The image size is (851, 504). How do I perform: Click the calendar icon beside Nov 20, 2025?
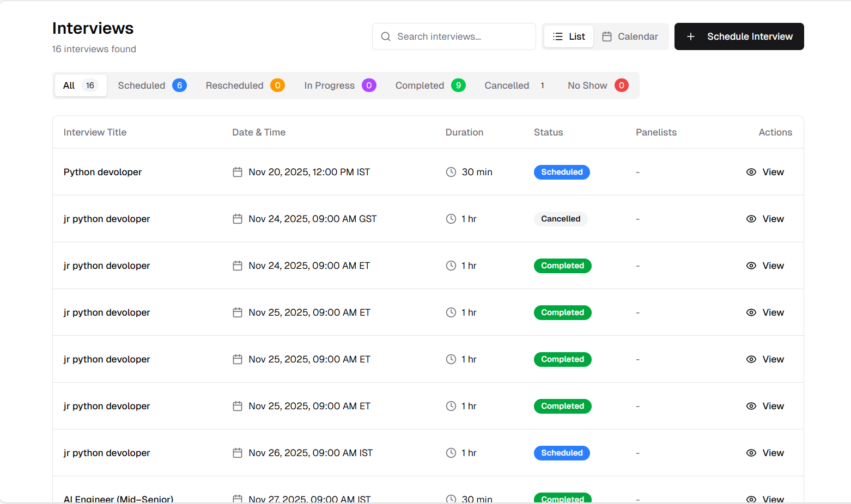pyautogui.click(x=238, y=172)
